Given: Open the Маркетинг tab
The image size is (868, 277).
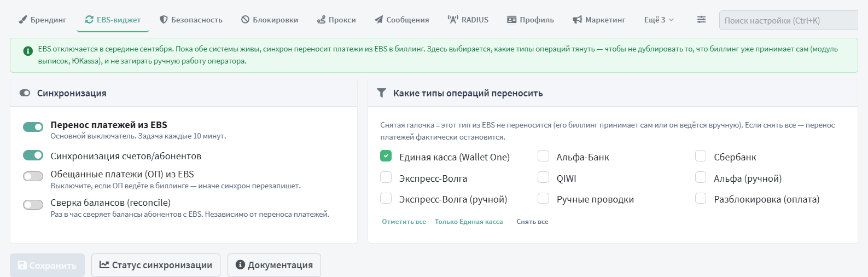Looking at the screenshot, I should pyautogui.click(x=599, y=20).
